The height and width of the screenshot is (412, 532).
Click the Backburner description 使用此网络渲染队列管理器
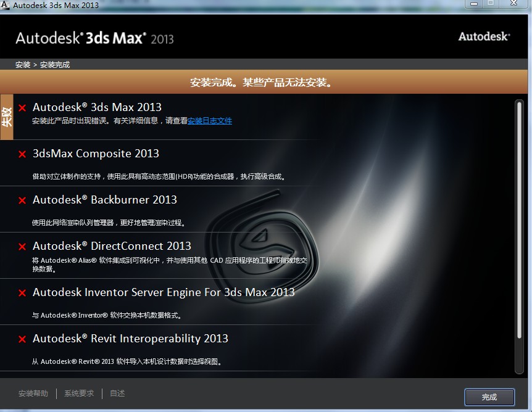(x=109, y=223)
